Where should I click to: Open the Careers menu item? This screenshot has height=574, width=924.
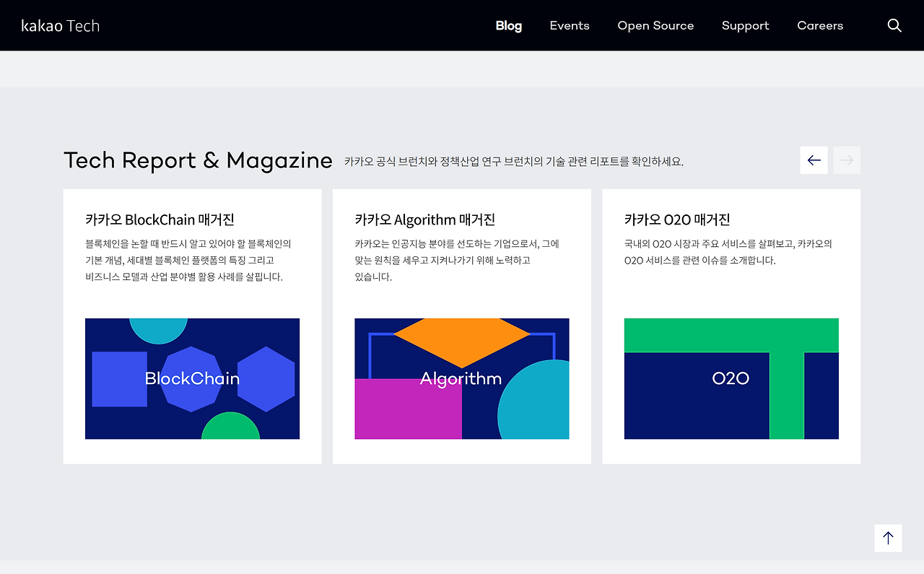click(x=820, y=25)
